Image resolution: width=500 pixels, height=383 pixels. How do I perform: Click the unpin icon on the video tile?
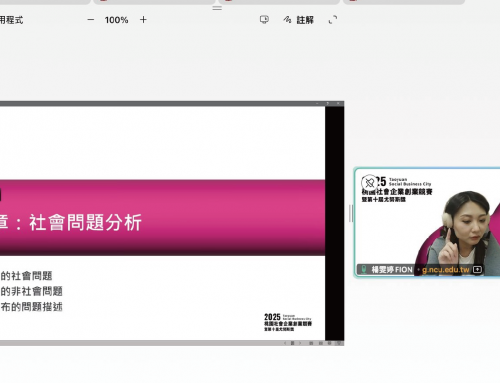[x=369, y=183]
